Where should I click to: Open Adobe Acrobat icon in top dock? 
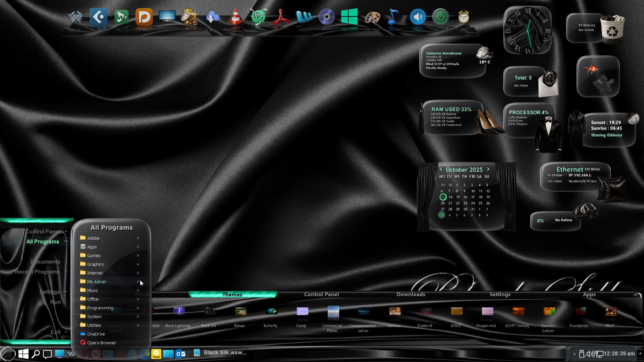tap(281, 17)
